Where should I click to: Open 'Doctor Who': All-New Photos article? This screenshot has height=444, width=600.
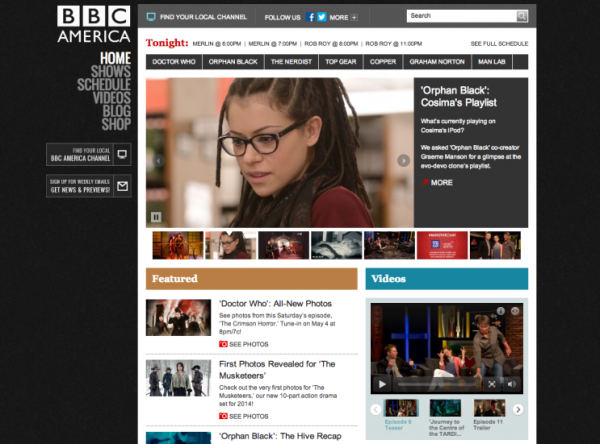click(275, 304)
